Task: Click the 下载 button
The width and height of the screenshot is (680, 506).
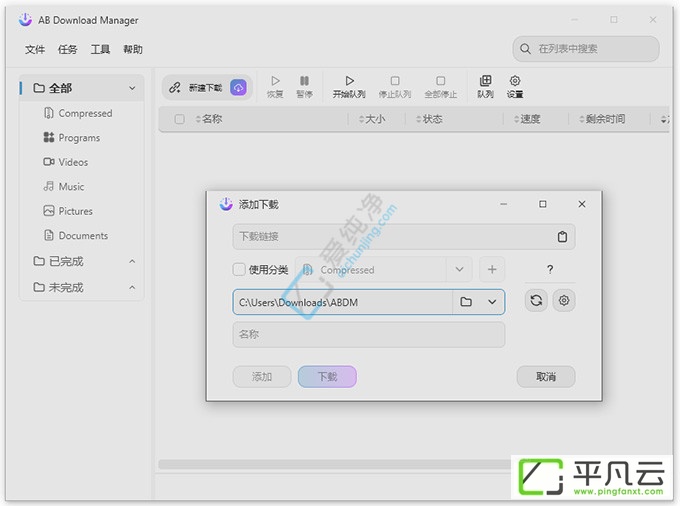Action: pos(327,376)
